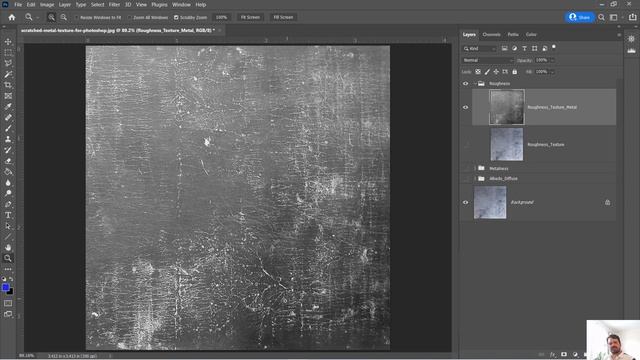The width and height of the screenshot is (640, 360).
Task: Enable Resize Windows to Fit checkbox
Action: click(76, 18)
